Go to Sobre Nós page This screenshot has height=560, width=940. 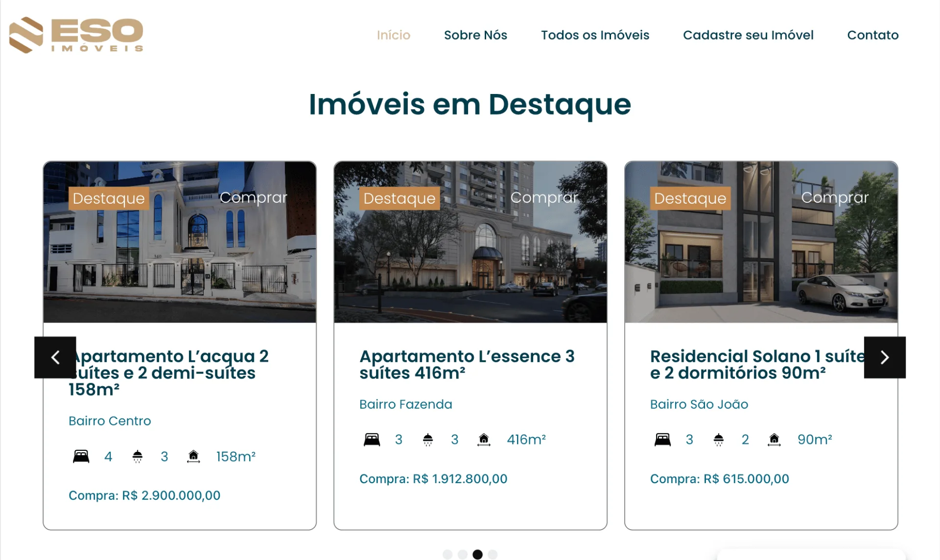click(x=475, y=35)
